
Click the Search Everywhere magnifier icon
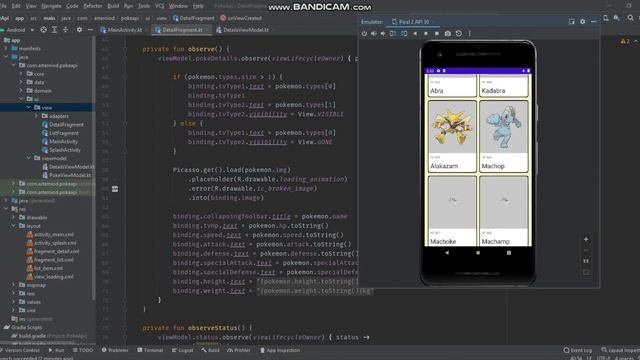point(631,18)
